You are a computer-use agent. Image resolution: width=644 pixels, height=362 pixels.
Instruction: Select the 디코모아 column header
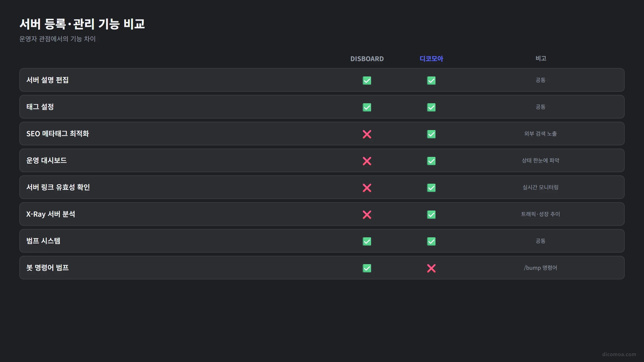click(431, 59)
